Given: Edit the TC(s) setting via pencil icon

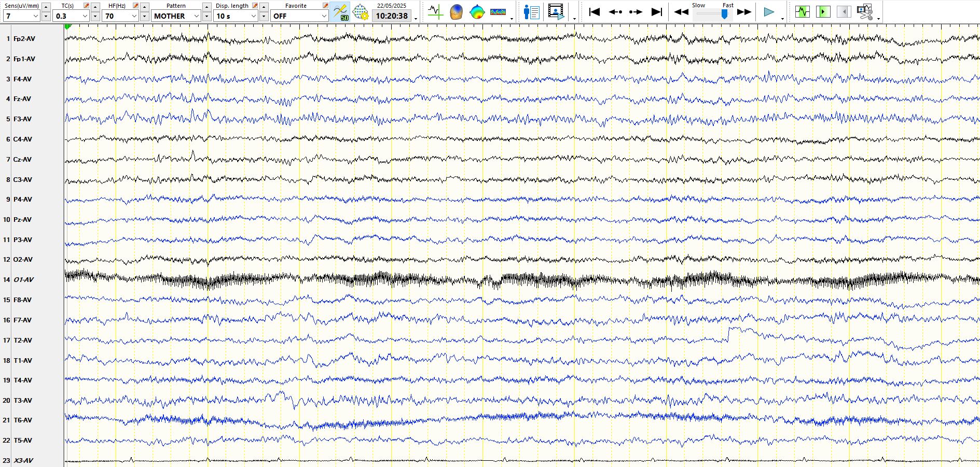Looking at the screenshot, I should pyautogui.click(x=86, y=6).
